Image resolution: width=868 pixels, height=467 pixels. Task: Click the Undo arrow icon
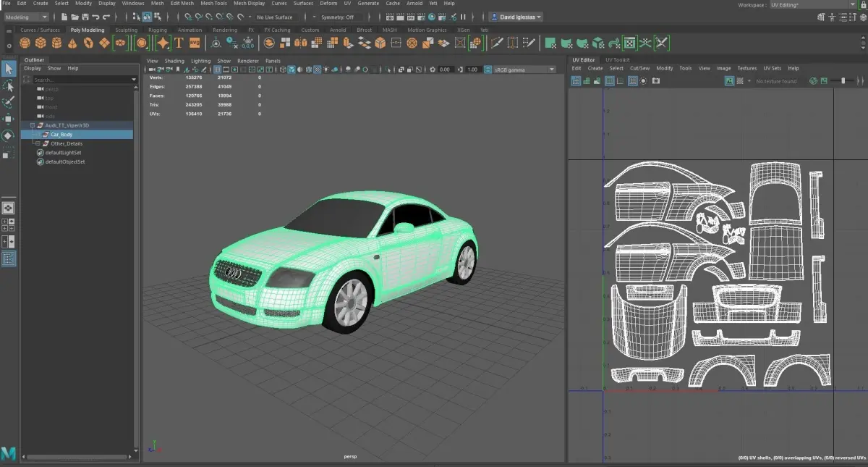[96, 17]
